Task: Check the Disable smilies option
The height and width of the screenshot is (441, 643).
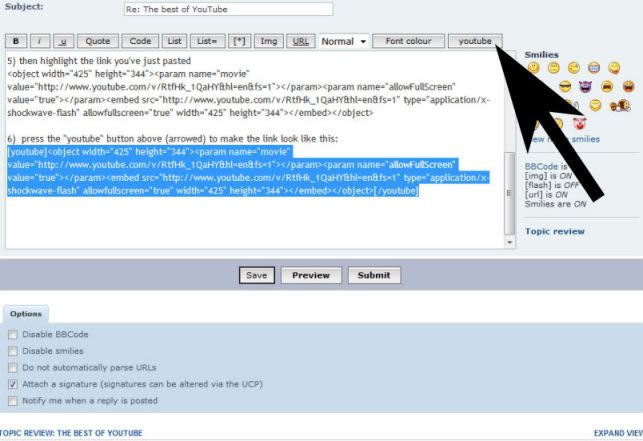Action: [13, 351]
